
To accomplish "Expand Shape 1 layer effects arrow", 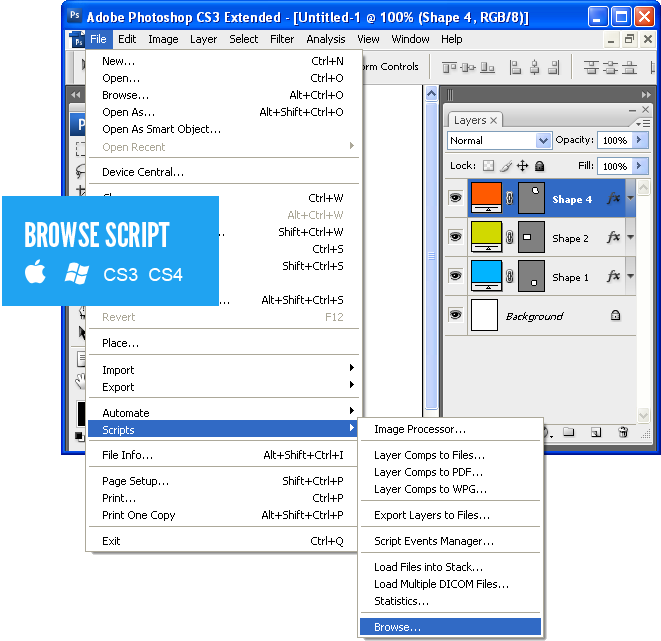I will (x=630, y=276).
